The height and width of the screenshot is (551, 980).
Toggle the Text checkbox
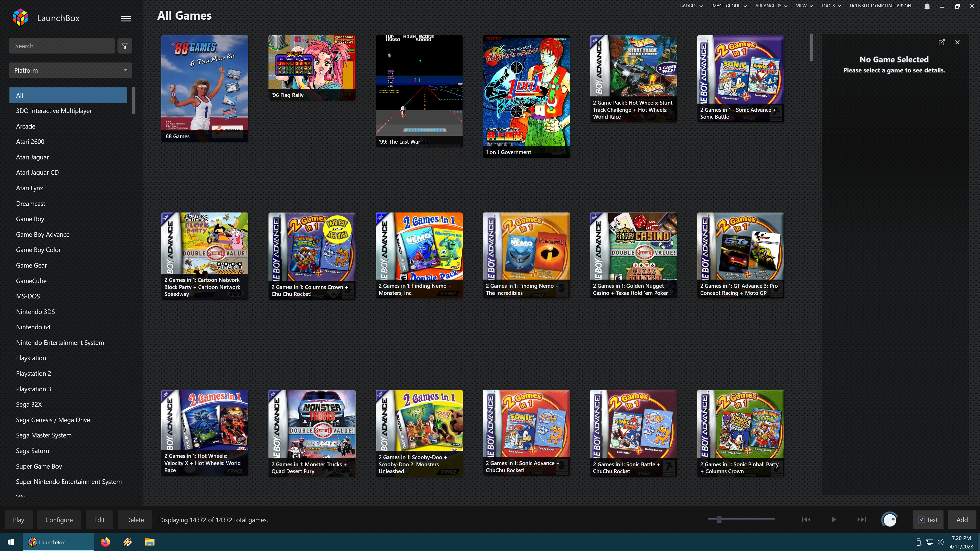(921, 520)
